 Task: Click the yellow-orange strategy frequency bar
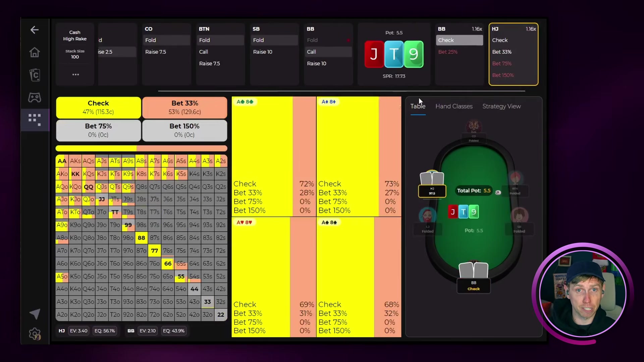tap(141, 148)
